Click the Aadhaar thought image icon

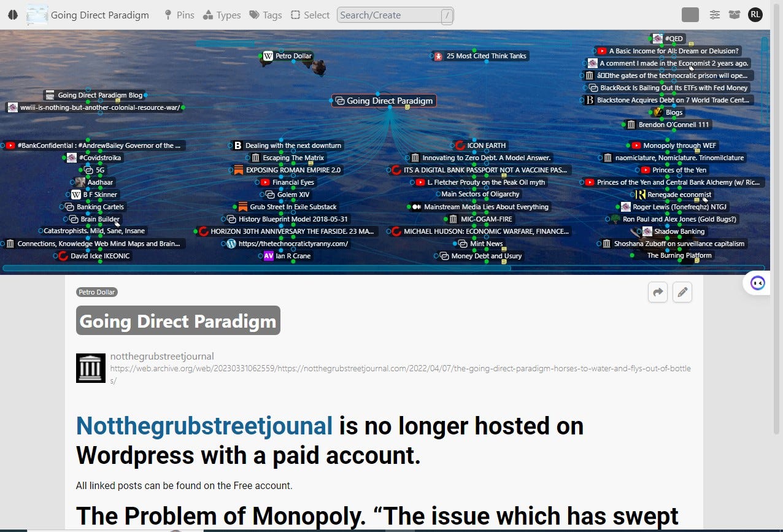pyautogui.click(x=80, y=182)
